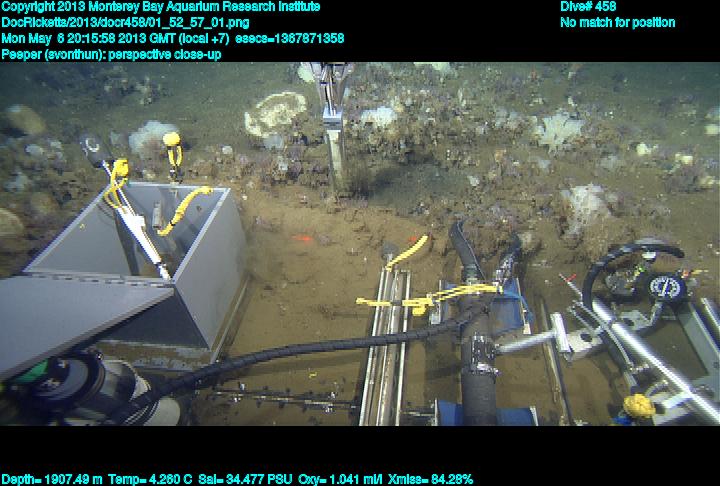Click the copyright line mentioning Monterey Bay Aquarium
The height and width of the screenshot is (486, 720).
tap(161, 7)
